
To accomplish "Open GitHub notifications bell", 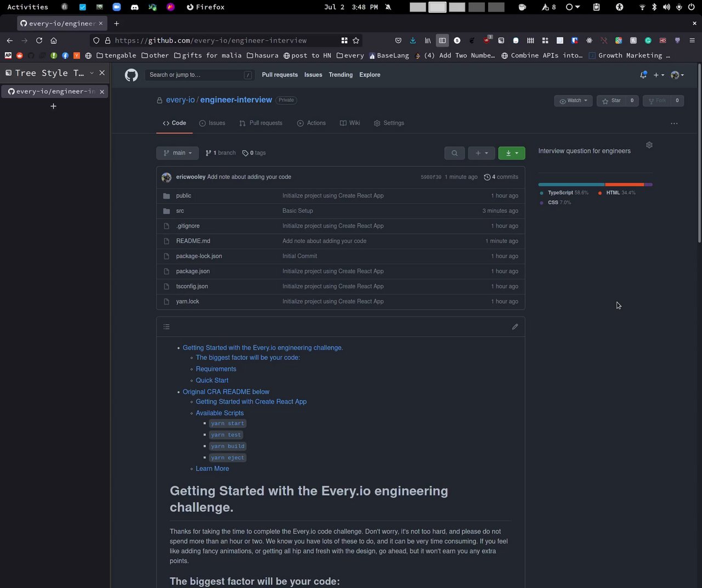I will click(x=643, y=75).
